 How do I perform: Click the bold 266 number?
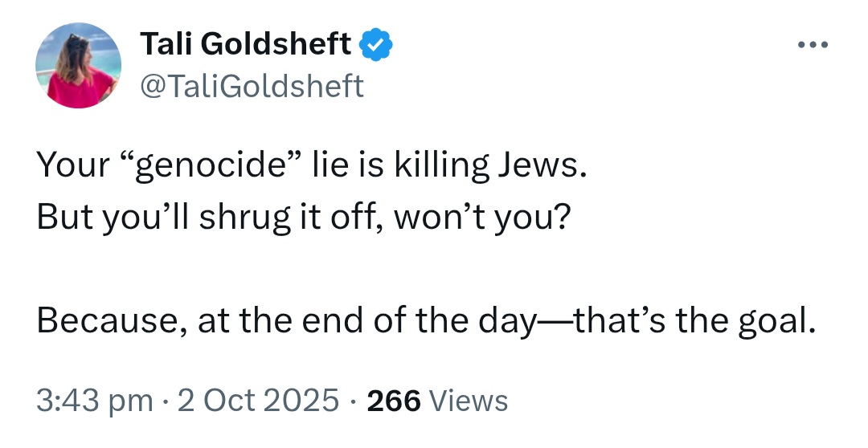point(394,401)
